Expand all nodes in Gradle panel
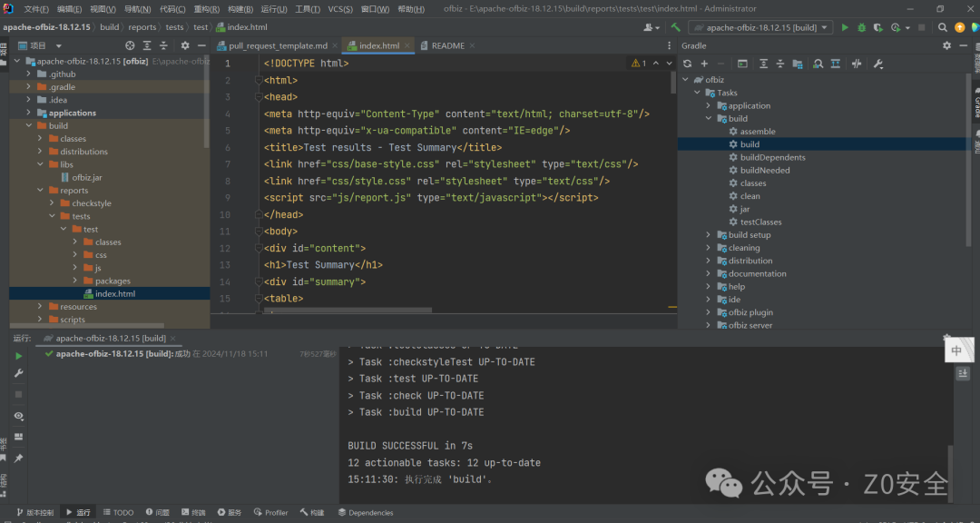Screen dimensions: 980x523 coord(764,64)
